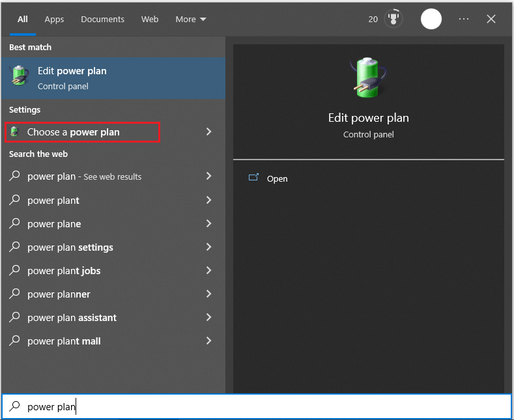This screenshot has width=514, height=420.
Task: Click search icon beside power plan assistant
Action: pos(14,317)
